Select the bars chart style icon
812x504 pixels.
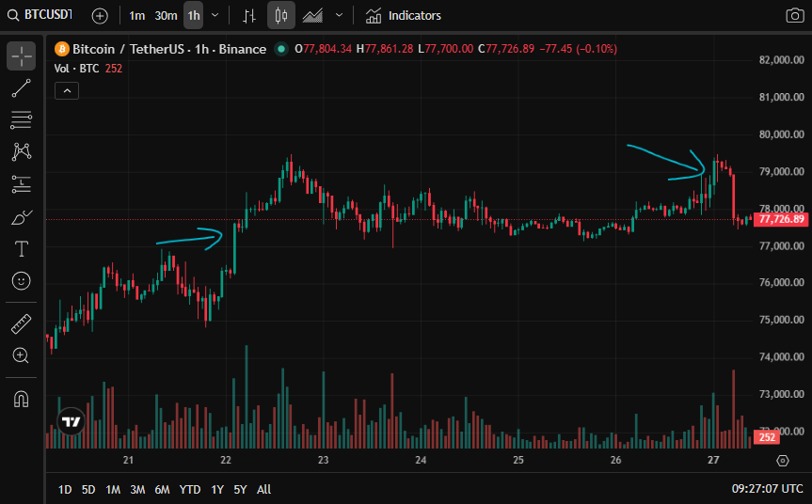(x=249, y=16)
